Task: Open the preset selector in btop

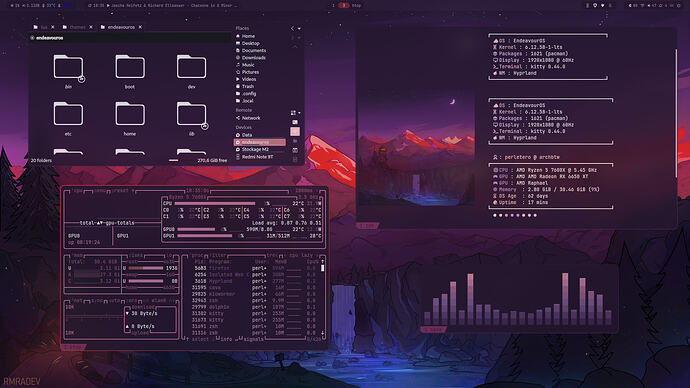Action: 123,191
